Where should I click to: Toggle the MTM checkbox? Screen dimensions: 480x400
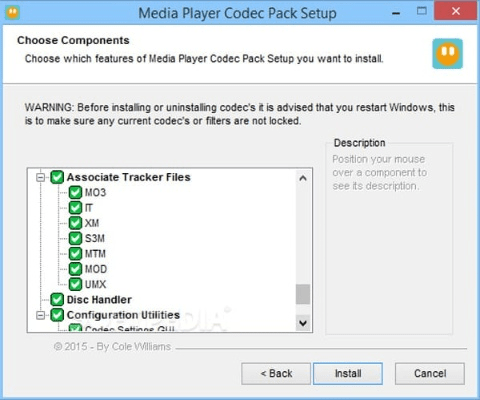click(x=75, y=254)
